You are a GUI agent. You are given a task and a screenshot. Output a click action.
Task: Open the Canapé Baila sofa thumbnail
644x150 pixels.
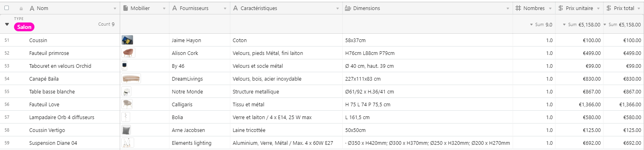[x=131, y=79]
